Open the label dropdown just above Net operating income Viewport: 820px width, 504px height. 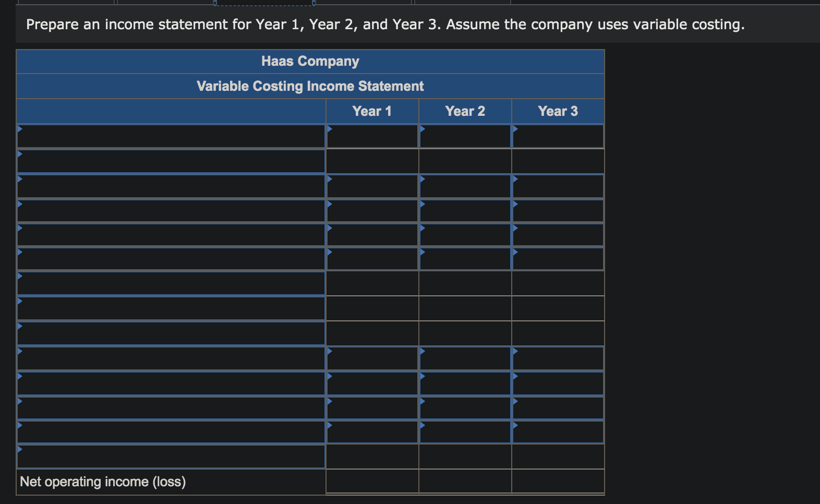click(171, 457)
